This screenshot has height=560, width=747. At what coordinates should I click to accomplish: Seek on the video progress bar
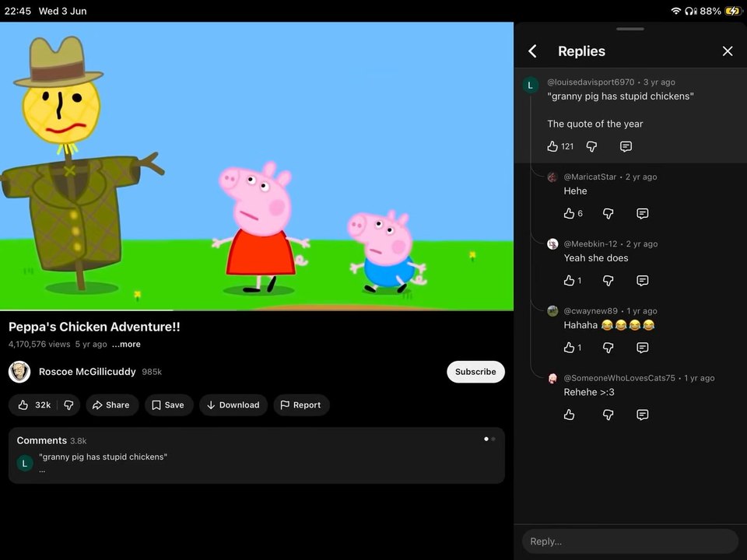257,310
